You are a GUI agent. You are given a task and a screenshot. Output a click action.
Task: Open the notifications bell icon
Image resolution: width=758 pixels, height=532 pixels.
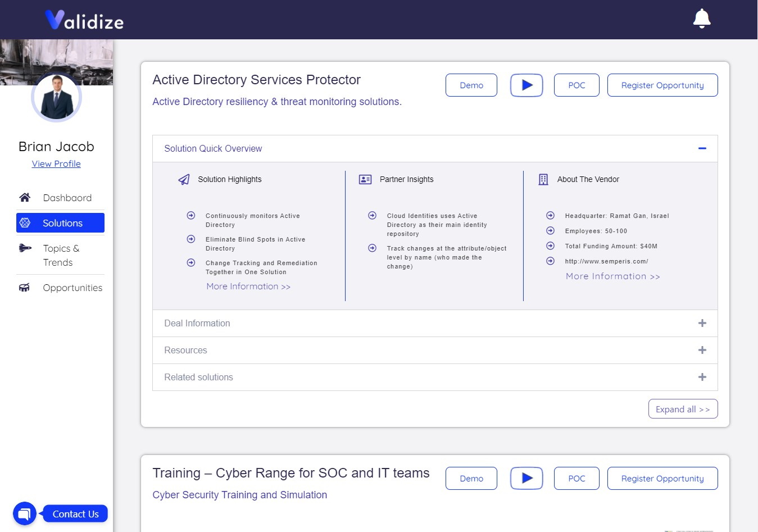[x=701, y=19]
